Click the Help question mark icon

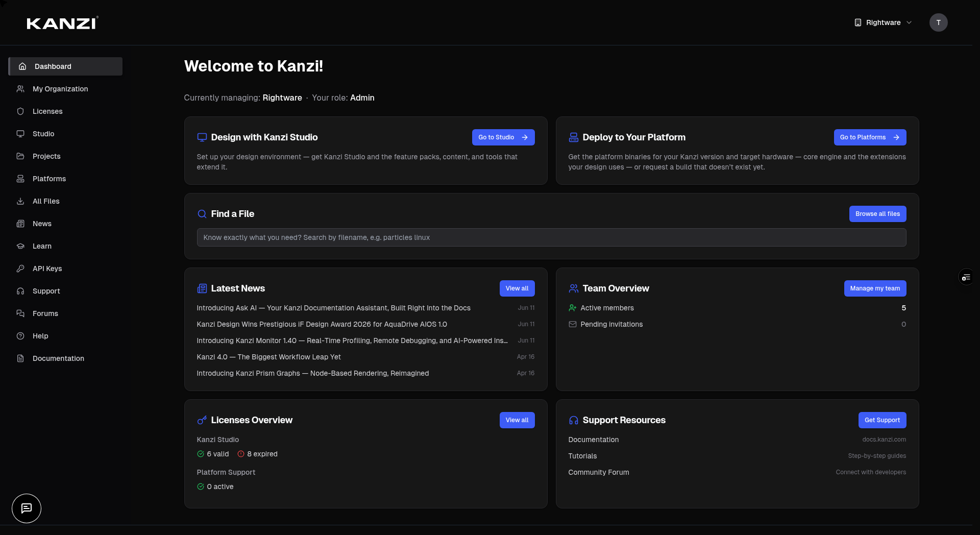click(20, 336)
